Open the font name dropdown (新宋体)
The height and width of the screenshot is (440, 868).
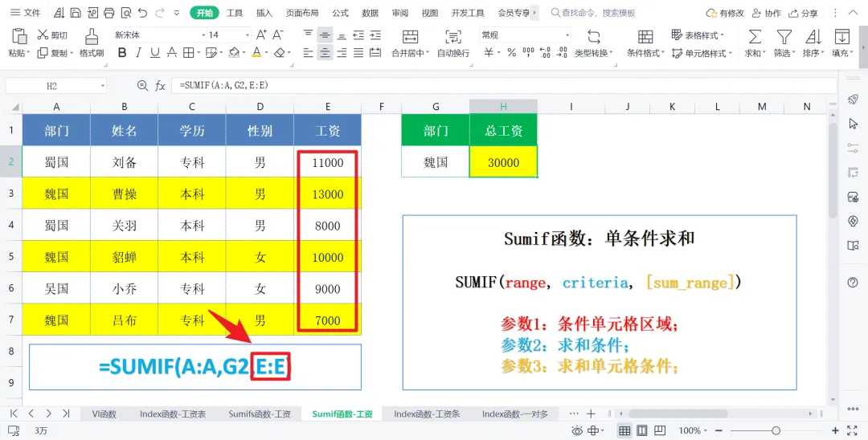click(x=203, y=35)
